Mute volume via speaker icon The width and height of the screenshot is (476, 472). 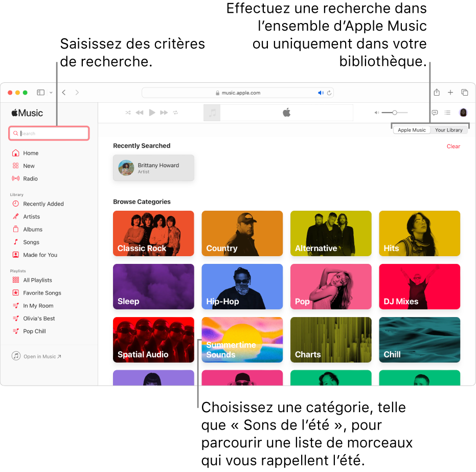376,113
